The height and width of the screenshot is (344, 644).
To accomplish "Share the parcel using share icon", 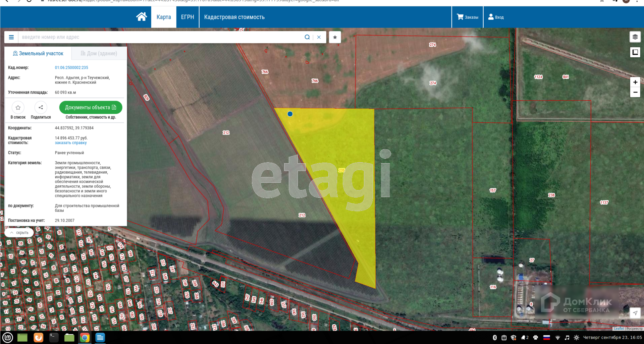I will (x=41, y=108).
